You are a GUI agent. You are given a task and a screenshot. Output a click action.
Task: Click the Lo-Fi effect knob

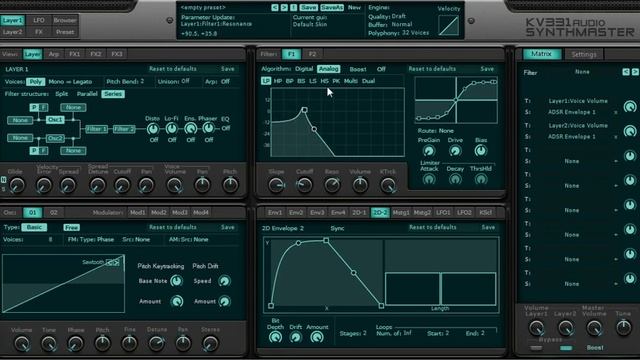click(x=171, y=129)
